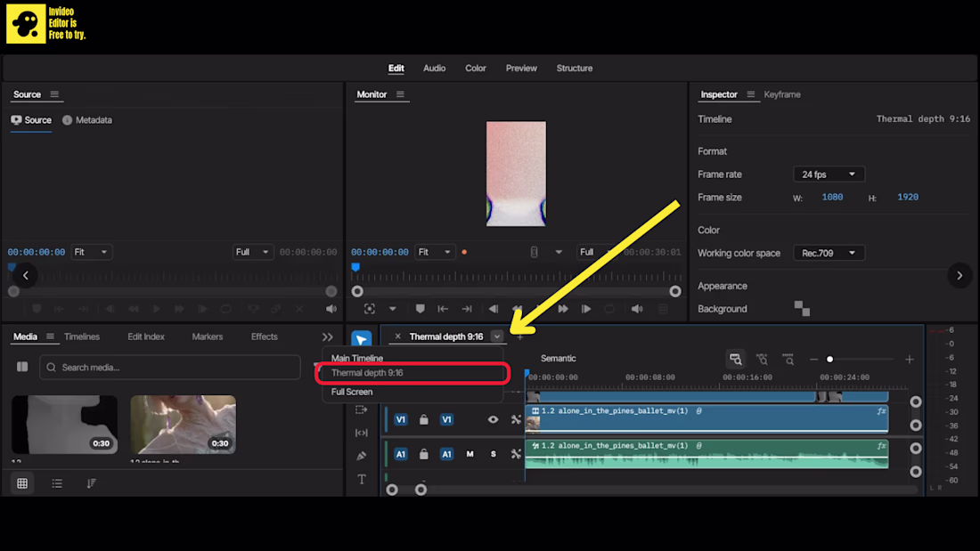This screenshot has height=551, width=980.
Task: Switch to the Audio workspace tab
Action: [435, 68]
